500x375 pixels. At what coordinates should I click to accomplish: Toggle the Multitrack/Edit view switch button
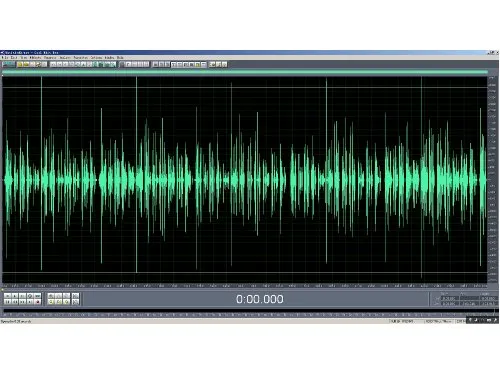coord(9,64)
